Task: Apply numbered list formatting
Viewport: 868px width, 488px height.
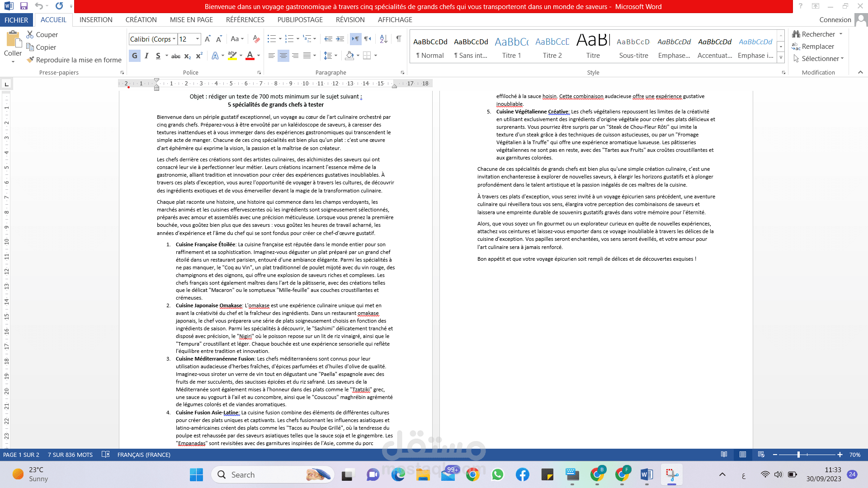Action: pos(289,39)
